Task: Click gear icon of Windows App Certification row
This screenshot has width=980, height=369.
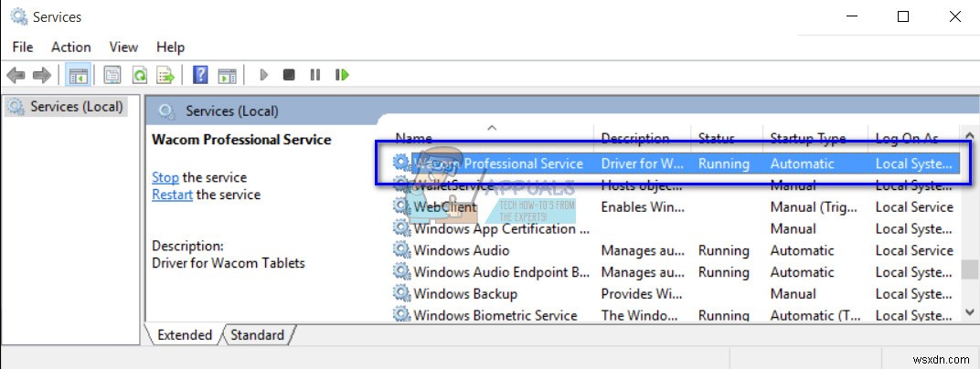Action: point(401,228)
